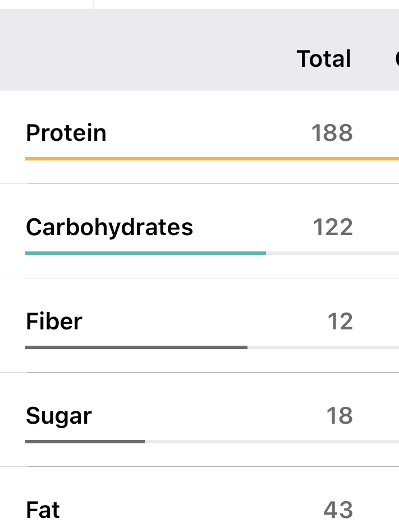Select the Fat row label
This screenshot has width=399, height=532.
[43, 510]
